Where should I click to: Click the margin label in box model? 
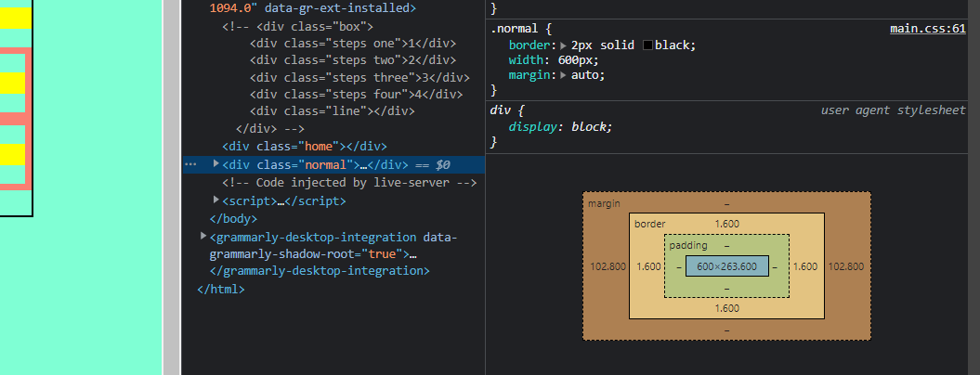click(x=605, y=204)
